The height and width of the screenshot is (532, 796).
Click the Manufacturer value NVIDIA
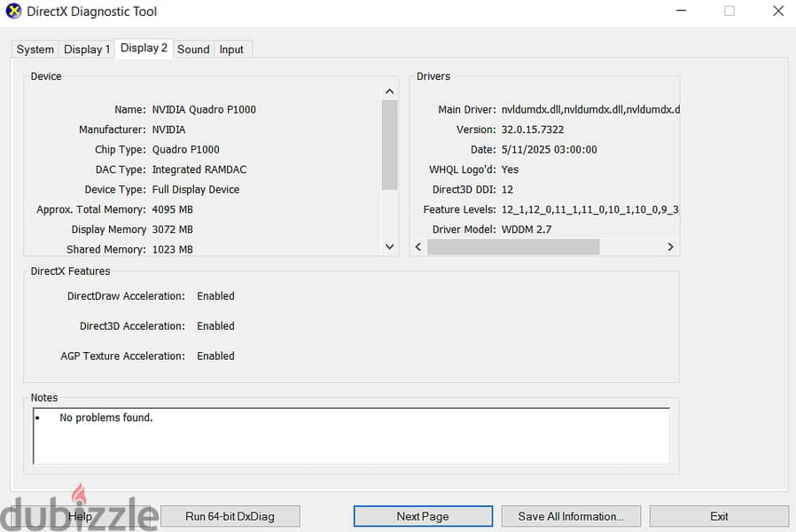click(x=169, y=129)
